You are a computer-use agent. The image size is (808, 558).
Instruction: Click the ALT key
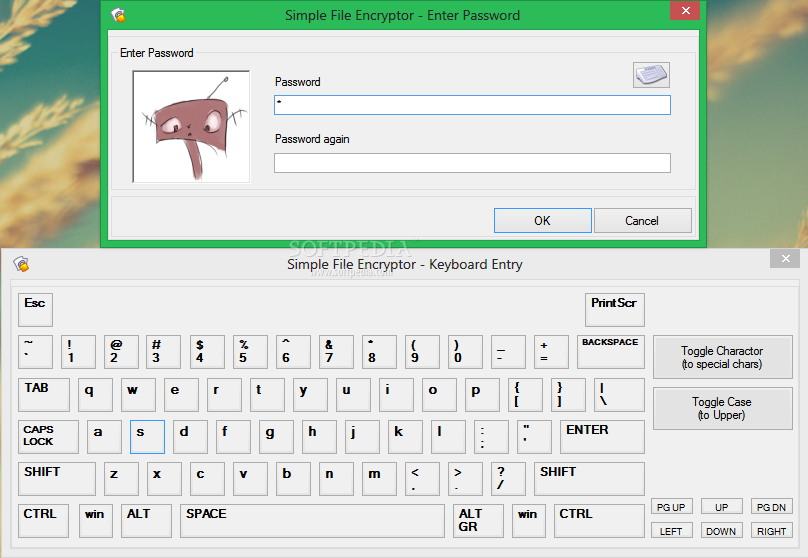pyautogui.click(x=146, y=521)
